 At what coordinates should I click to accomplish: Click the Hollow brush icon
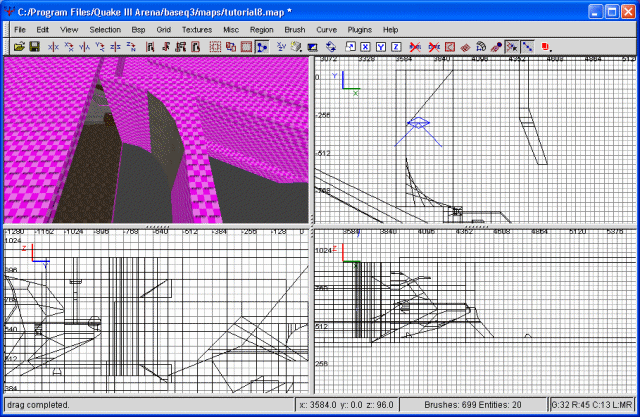click(x=246, y=47)
